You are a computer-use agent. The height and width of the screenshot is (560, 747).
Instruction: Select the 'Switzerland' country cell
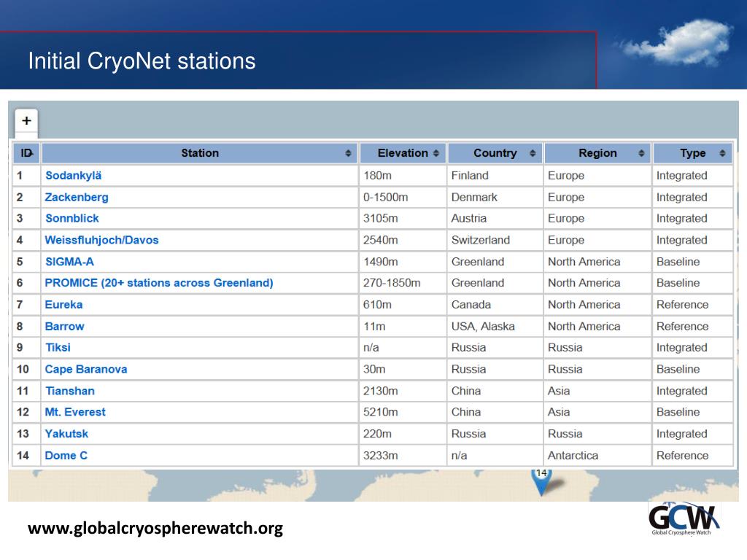click(495, 240)
